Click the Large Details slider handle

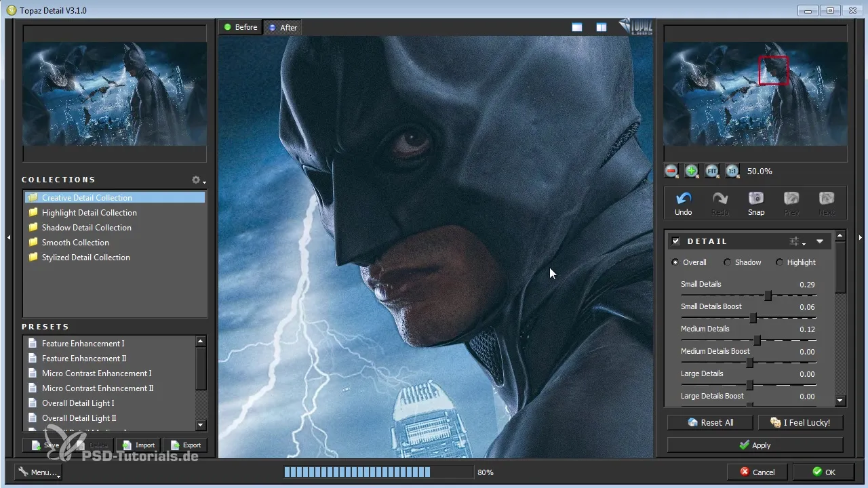click(749, 385)
